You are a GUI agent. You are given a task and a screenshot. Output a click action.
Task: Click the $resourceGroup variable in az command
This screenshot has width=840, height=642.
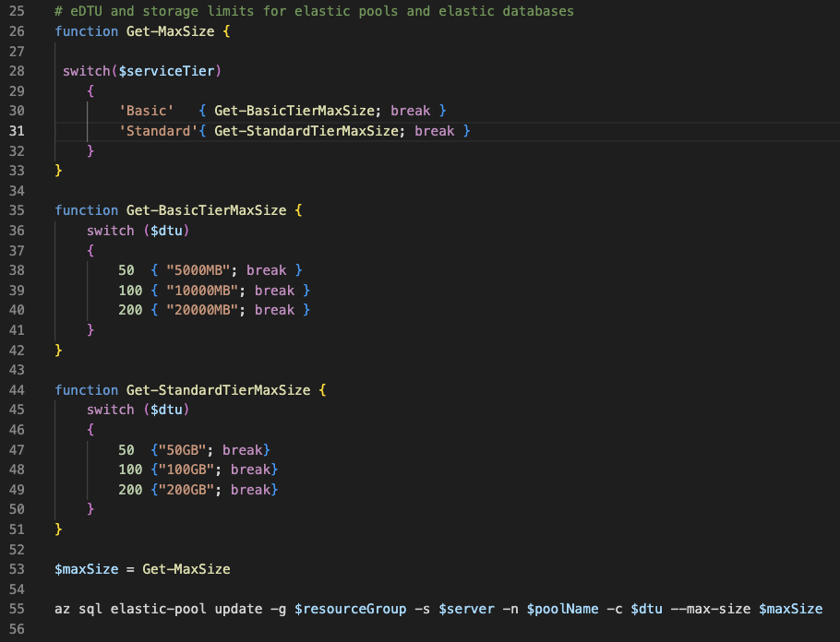click(351, 609)
